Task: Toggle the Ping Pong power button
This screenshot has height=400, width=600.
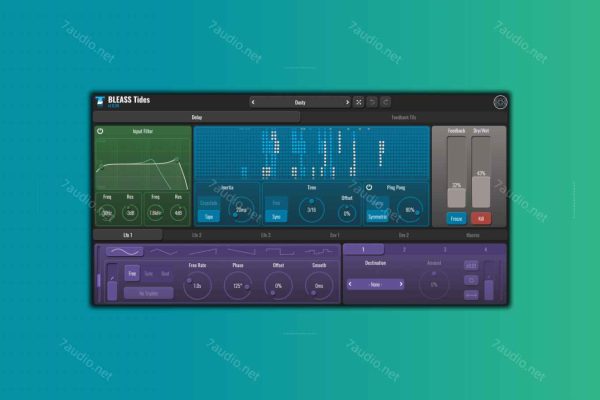Action: point(369,188)
